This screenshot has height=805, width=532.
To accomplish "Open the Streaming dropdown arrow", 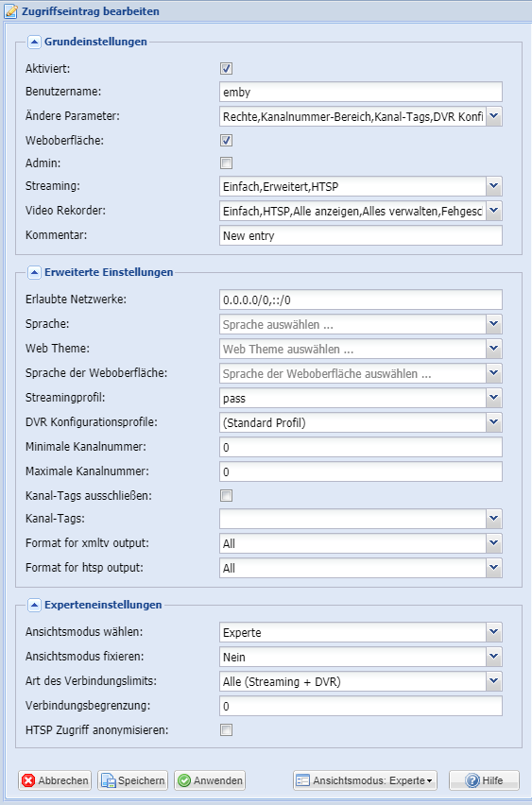I will tap(494, 186).
